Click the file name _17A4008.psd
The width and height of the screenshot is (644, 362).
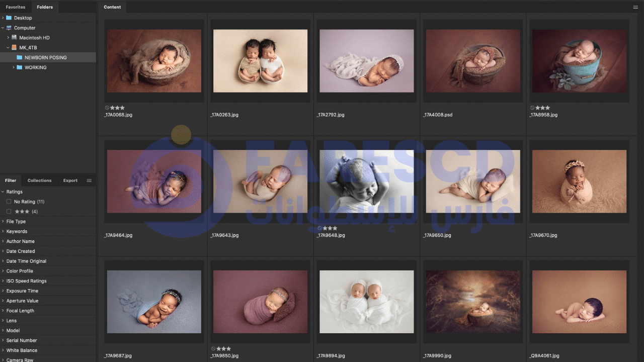point(438,115)
